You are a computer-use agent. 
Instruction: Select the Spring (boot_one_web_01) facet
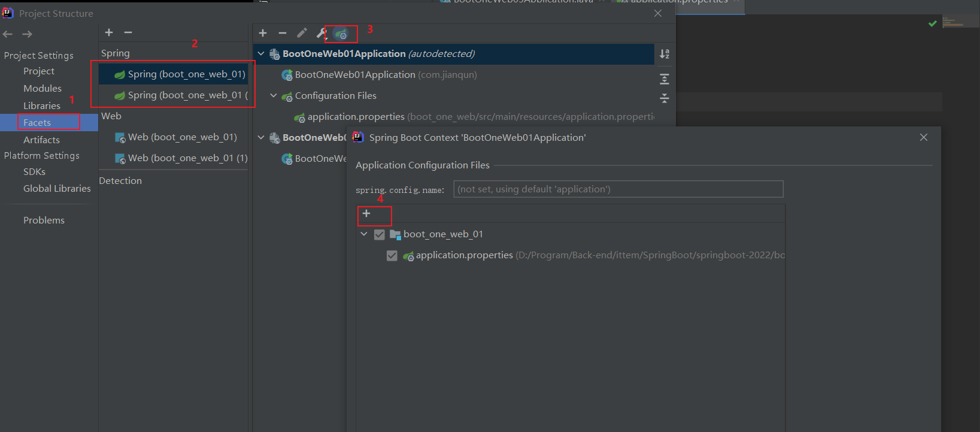pyautogui.click(x=174, y=74)
